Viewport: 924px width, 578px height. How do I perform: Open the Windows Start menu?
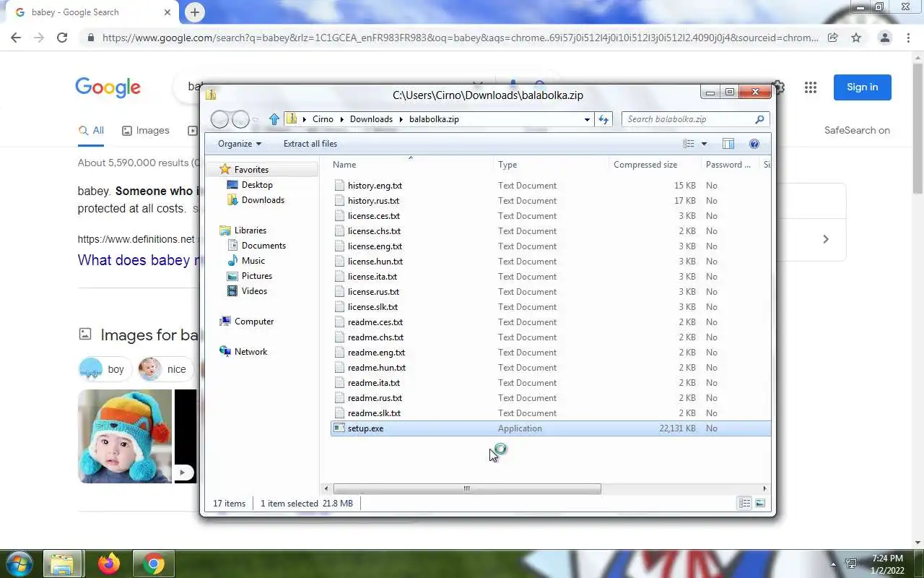tap(19, 564)
